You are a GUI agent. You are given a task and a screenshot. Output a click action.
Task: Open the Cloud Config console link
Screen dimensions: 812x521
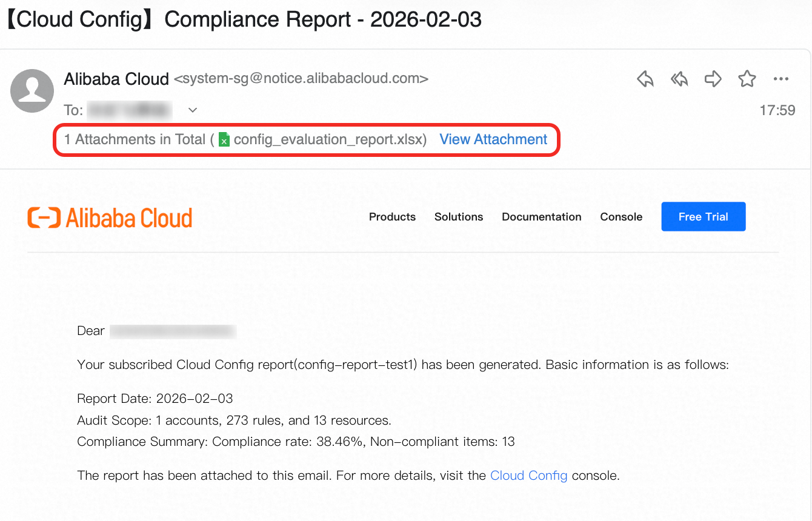click(x=529, y=476)
